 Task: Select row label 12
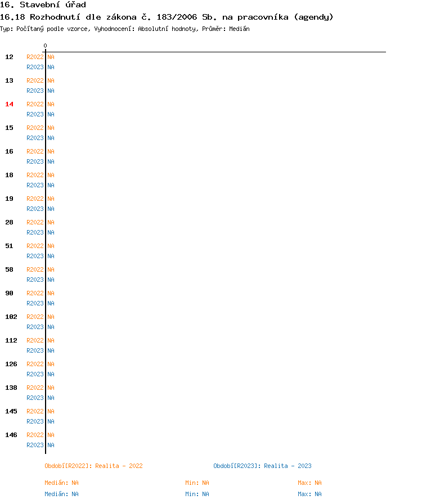10,57
